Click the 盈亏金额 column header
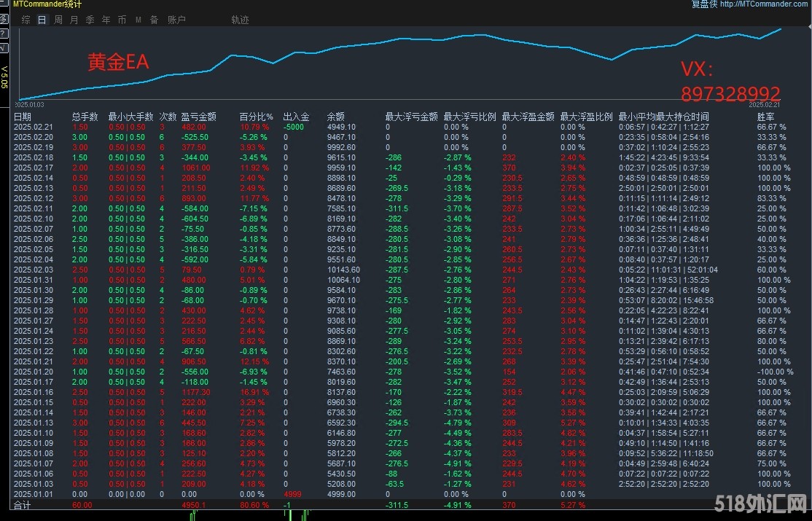 (198, 117)
